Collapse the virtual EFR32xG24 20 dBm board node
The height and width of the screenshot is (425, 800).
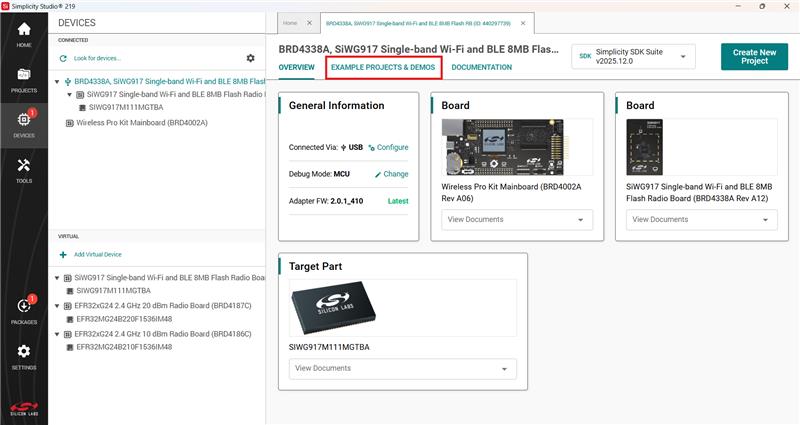(x=56, y=305)
